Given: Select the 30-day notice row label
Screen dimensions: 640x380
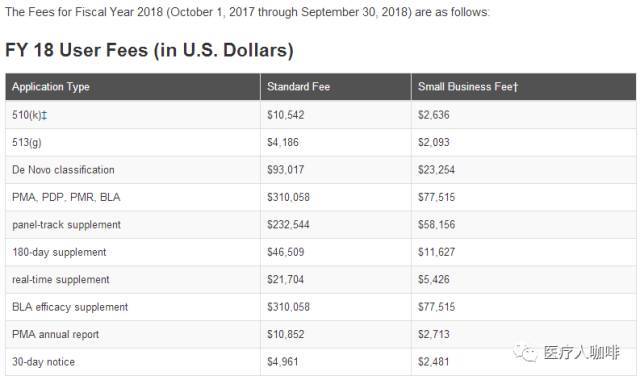Looking at the screenshot, I should [43, 362].
